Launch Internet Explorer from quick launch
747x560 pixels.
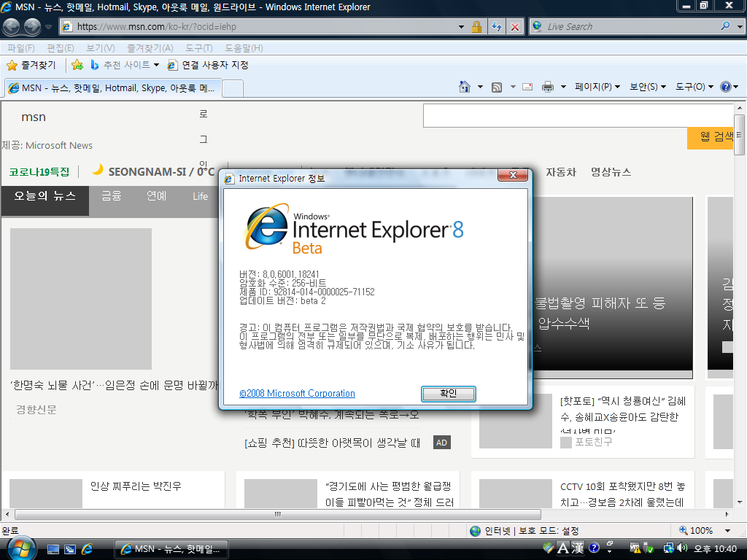pos(88,549)
